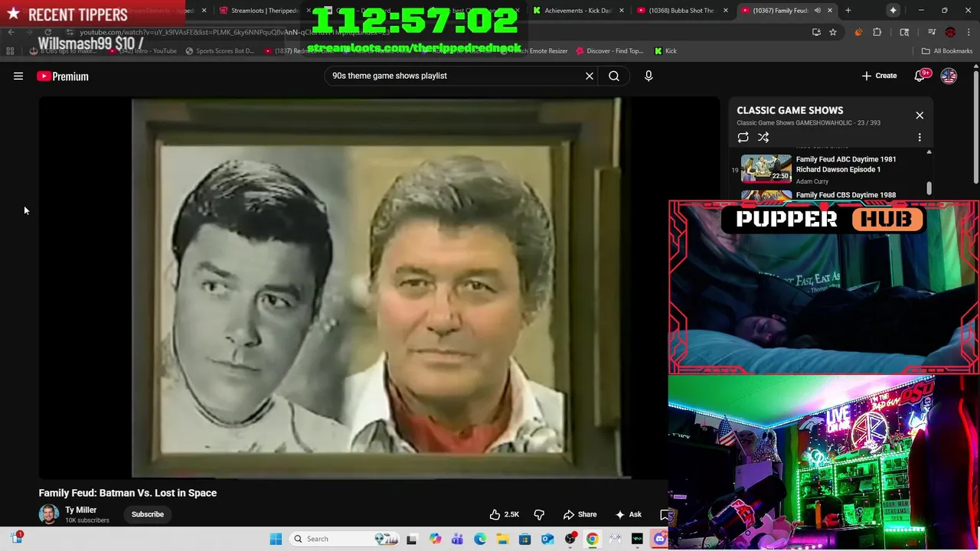Screen dimensions: 980x551
Task: Subscribe to Ty Miller
Action: [x=148, y=514]
